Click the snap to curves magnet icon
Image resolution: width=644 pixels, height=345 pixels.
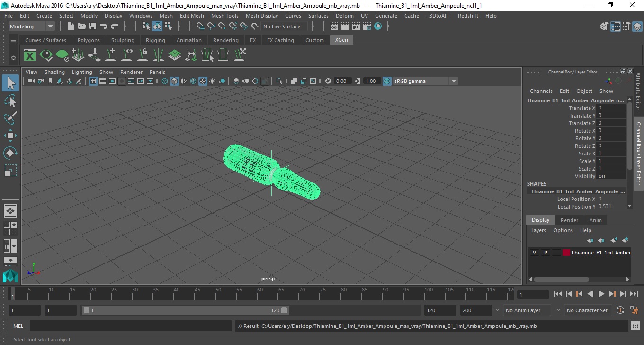pos(211,27)
